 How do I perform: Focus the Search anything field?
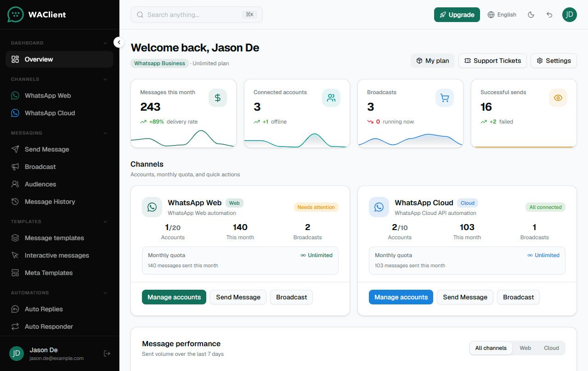(197, 15)
